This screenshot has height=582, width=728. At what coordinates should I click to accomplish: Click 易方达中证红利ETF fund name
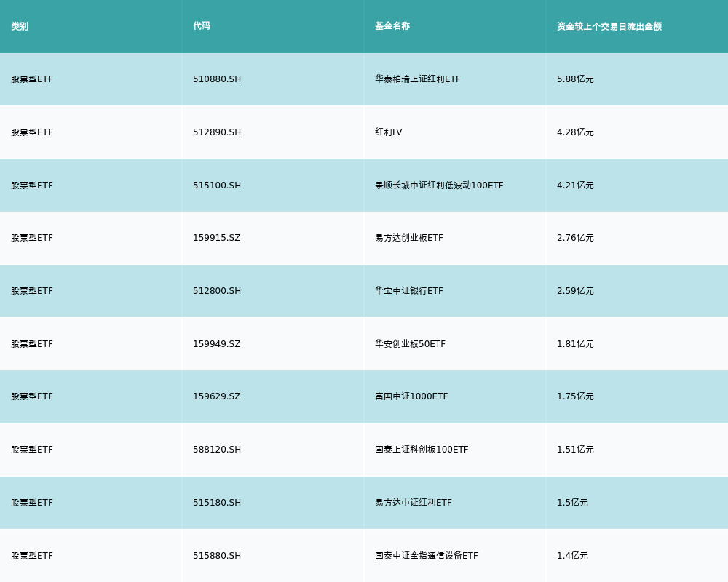(x=414, y=503)
